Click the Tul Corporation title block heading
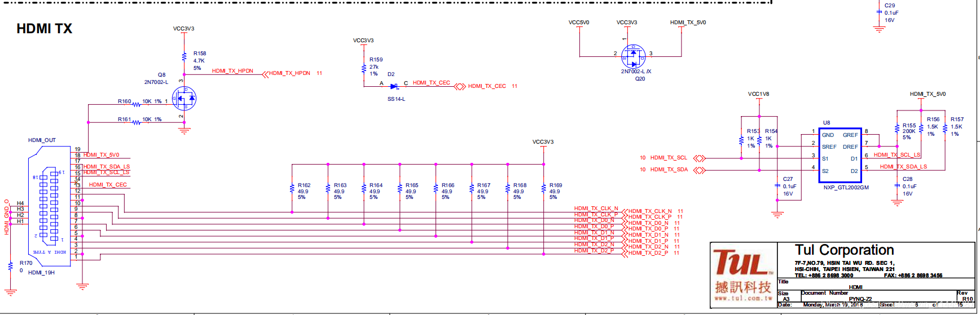This screenshot has width=980, height=315. click(844, 250)
